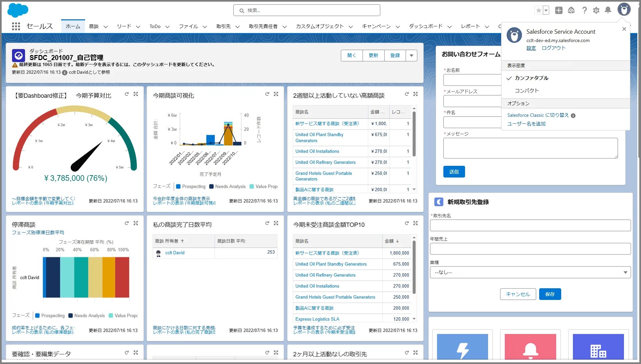
Task: Click the 取引先名 input field
Action: (530, 226)
